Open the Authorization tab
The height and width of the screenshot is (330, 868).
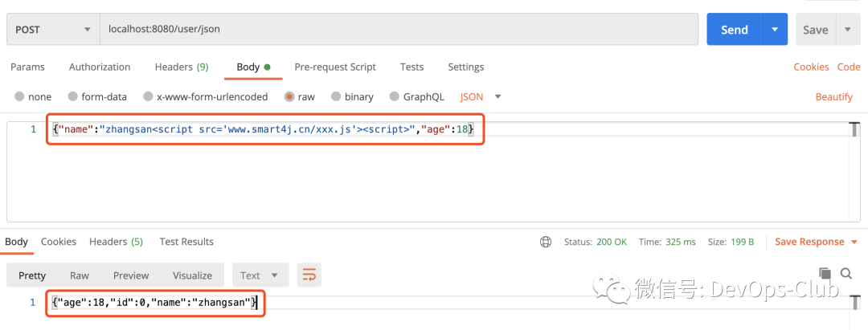click(100, 67)
